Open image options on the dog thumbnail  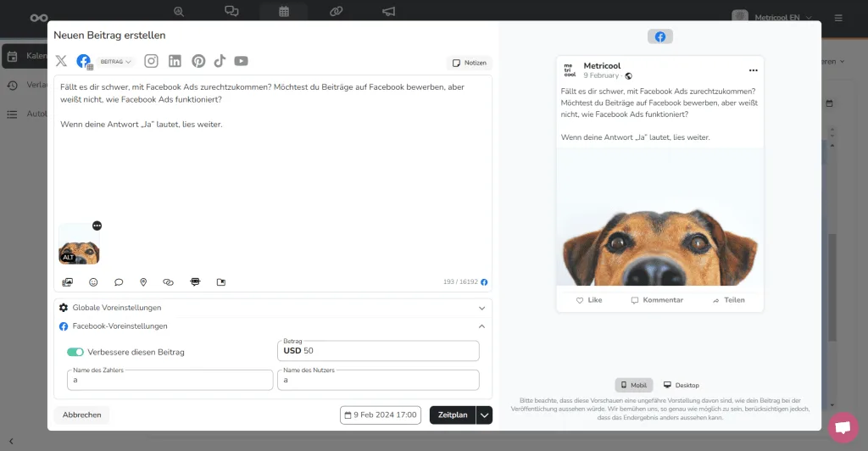pos(97,225)
